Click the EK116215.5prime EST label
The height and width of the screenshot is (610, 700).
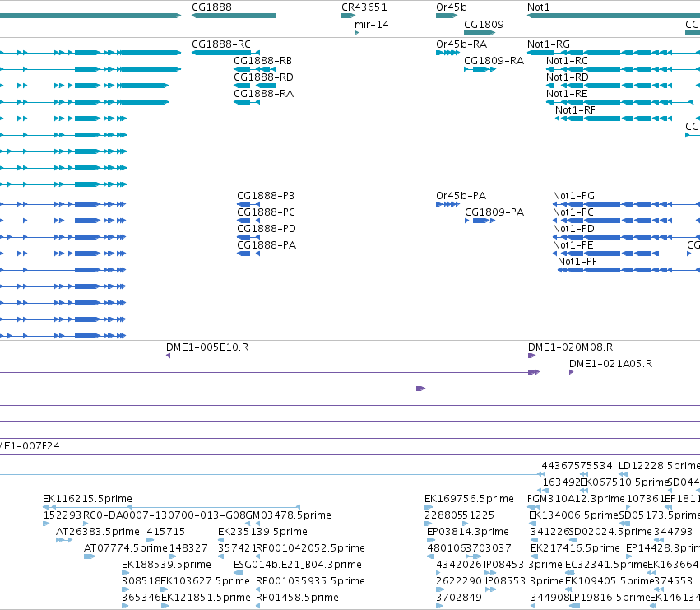[87, 499]
